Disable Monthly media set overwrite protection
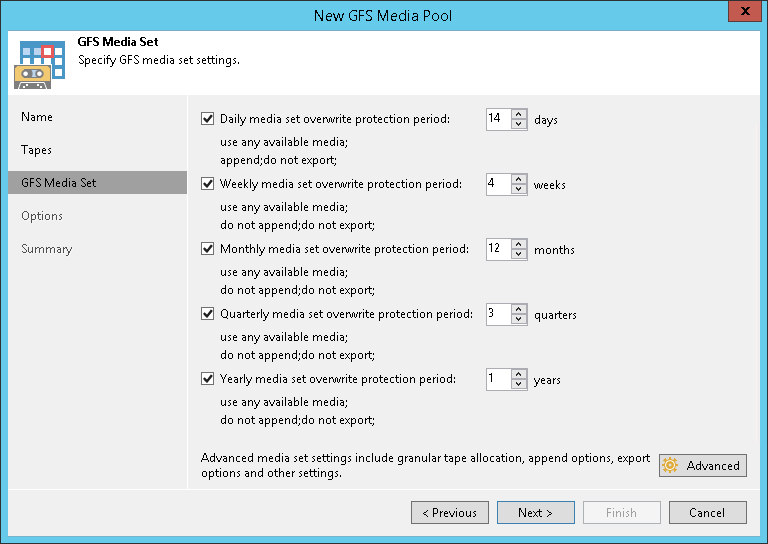 (208, 249)
